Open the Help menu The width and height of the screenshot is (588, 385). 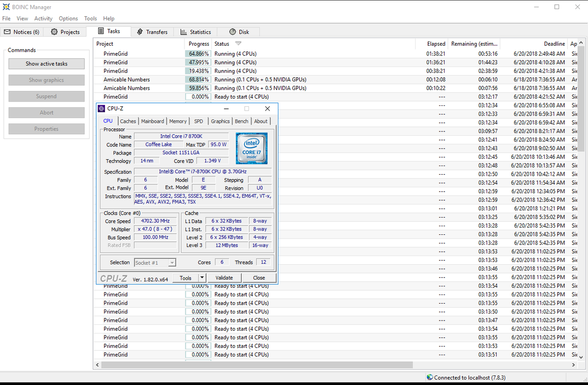[109, 18]
